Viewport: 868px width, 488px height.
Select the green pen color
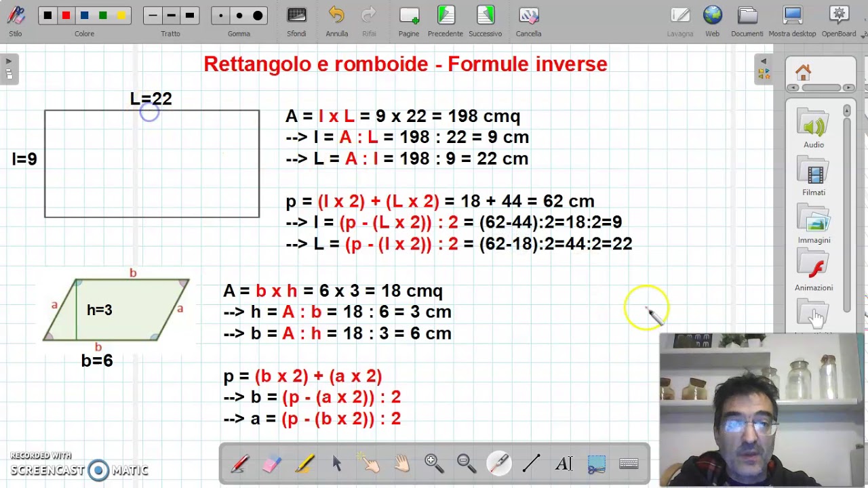point(102,16)
